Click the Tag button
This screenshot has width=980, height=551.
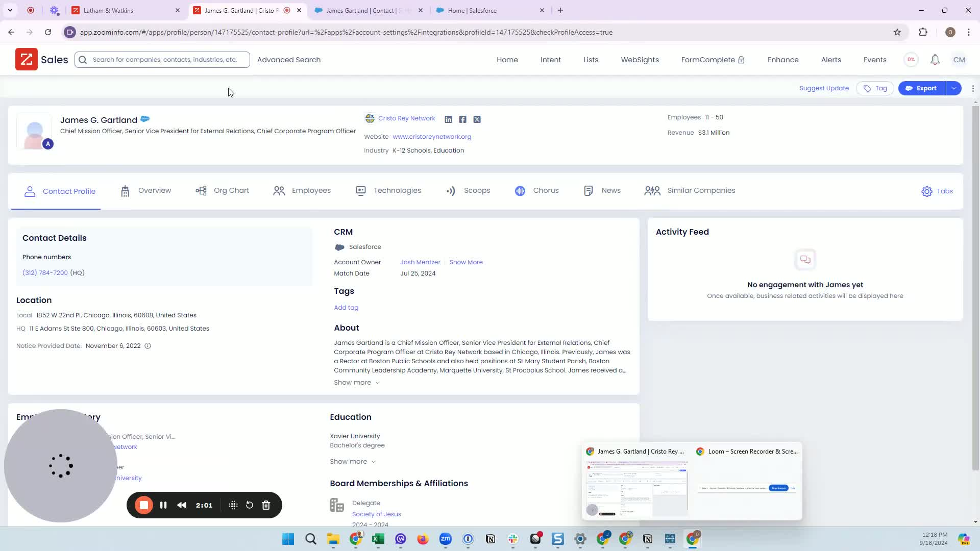pos(875,88)
